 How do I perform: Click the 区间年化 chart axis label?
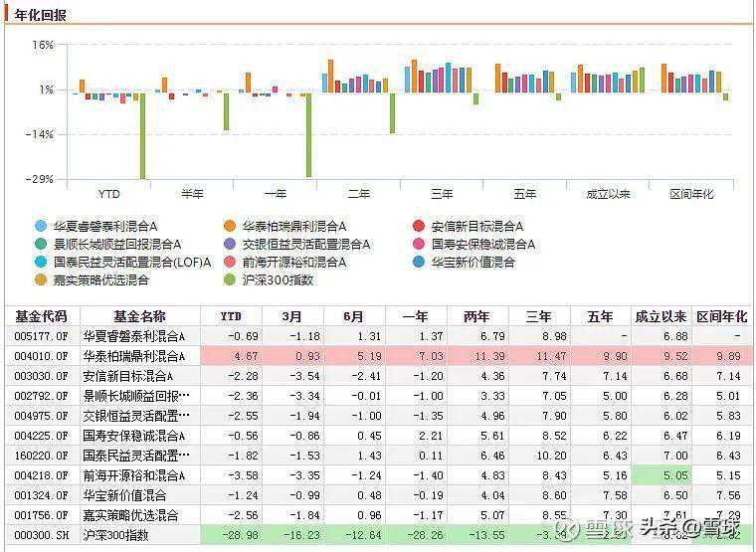(x=691, y=194)
